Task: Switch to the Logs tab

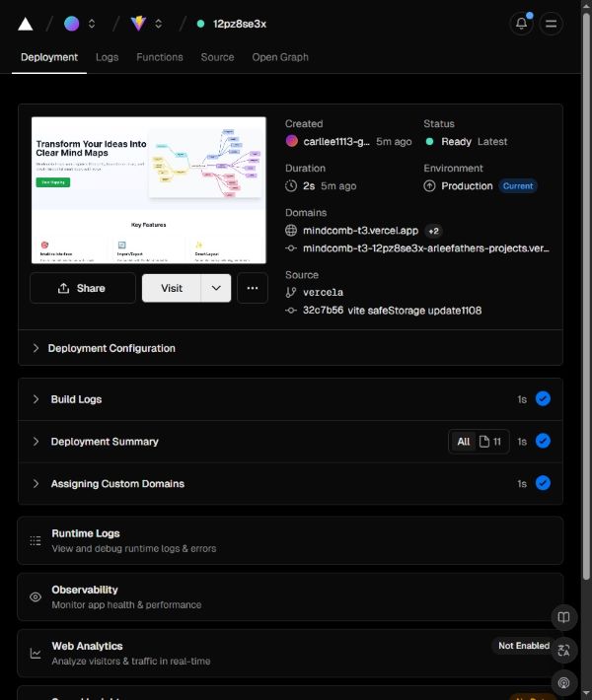Action: pyautogui.click(x=107, y=57)
